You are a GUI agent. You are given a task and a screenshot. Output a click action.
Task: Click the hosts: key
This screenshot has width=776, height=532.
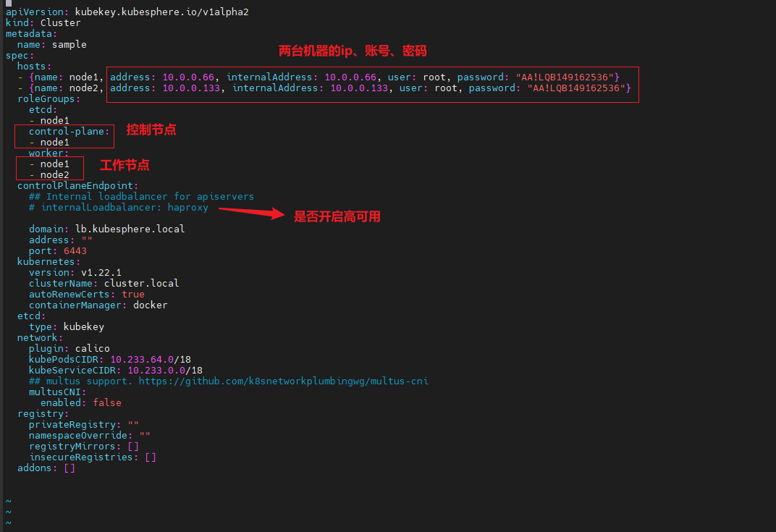point(34,67)
